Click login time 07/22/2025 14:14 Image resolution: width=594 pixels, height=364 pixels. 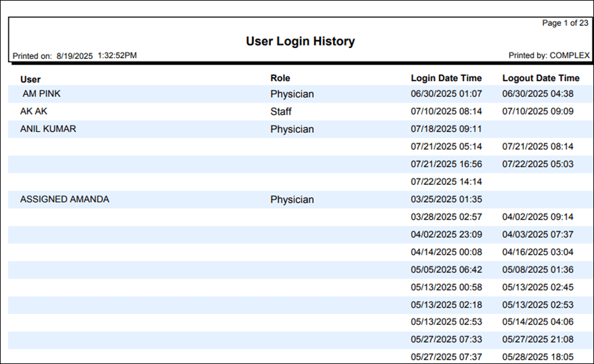pos(446,182)
